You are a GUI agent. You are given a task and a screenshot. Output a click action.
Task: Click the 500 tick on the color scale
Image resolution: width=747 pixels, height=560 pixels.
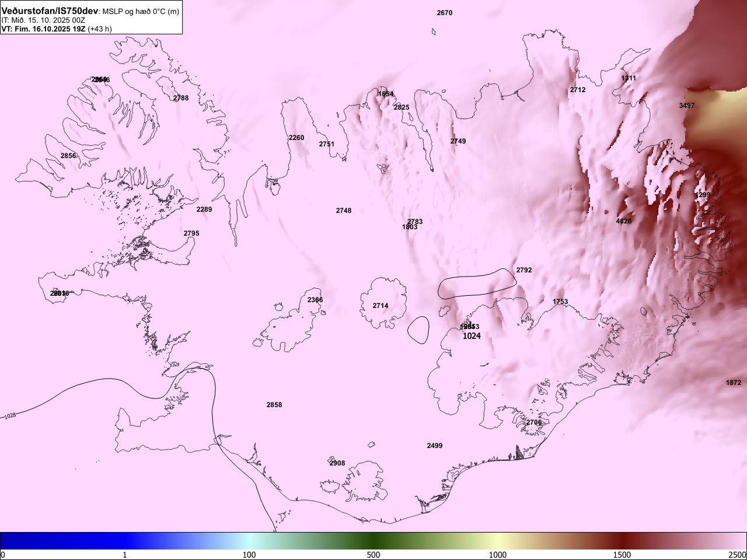pyautogui.click(x=373, y=555)
